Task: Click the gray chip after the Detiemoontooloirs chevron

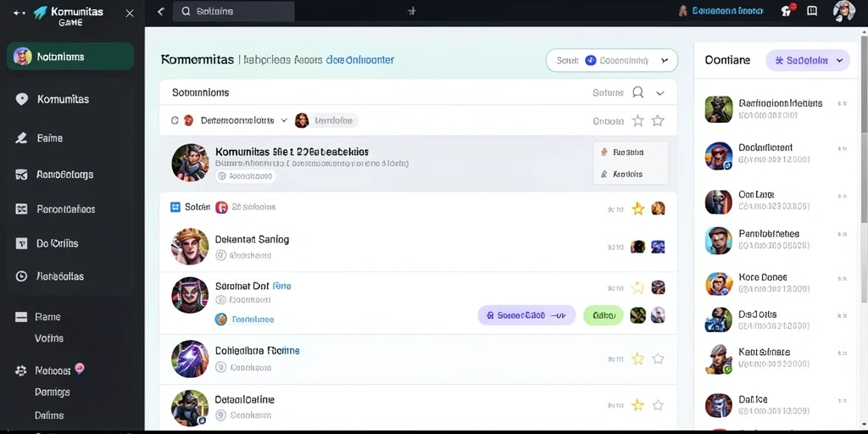Action: 332,120
